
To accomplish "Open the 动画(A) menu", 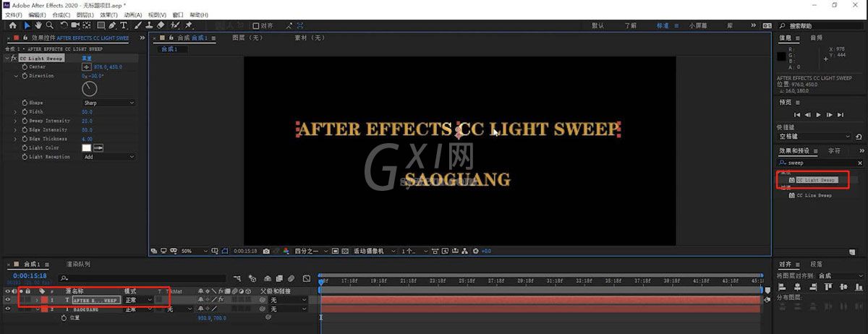I will (132, 14).
